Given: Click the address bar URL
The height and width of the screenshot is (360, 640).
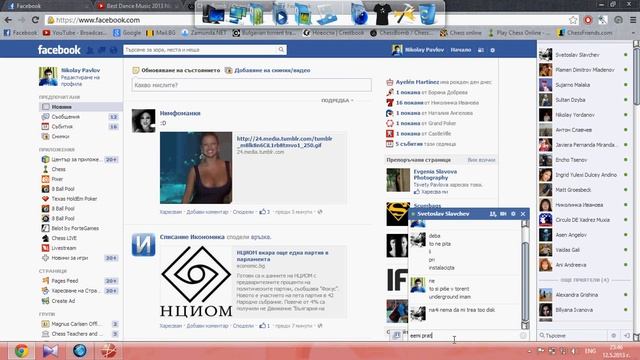Looking at the screenshot, I should [x=98, y=20].
